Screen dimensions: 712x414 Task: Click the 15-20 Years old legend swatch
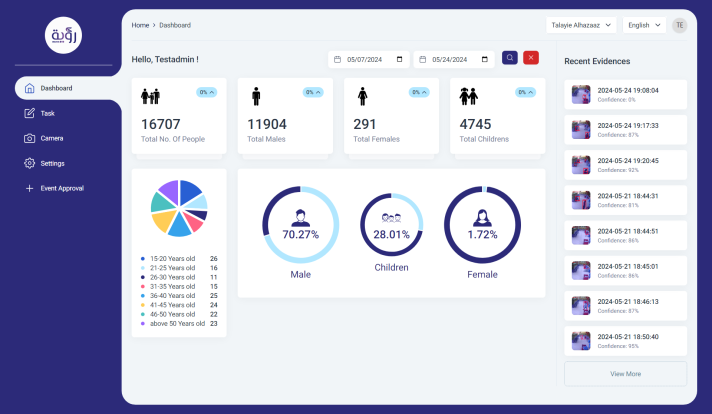143,259
